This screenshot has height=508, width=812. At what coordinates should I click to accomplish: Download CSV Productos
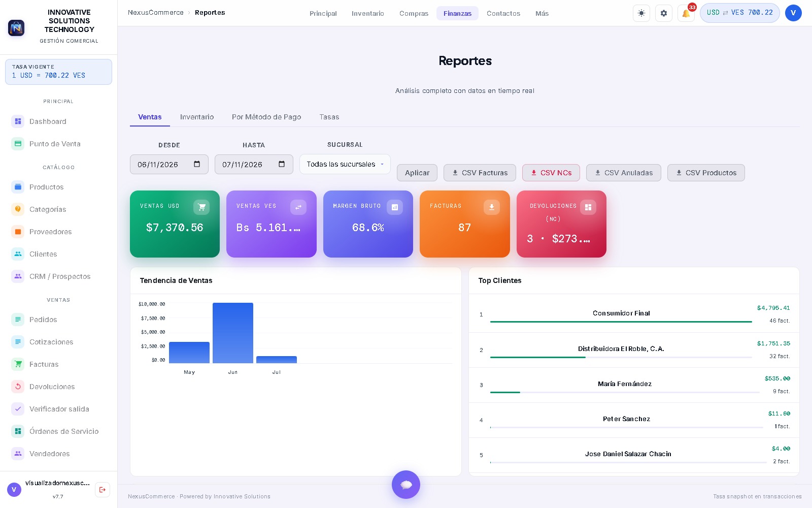click(706, 173)
